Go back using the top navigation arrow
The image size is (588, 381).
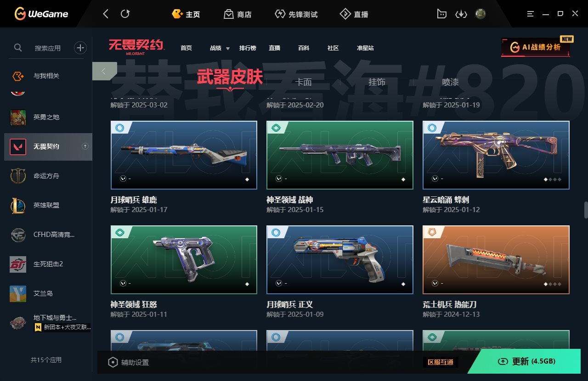[x=106, y=14]
